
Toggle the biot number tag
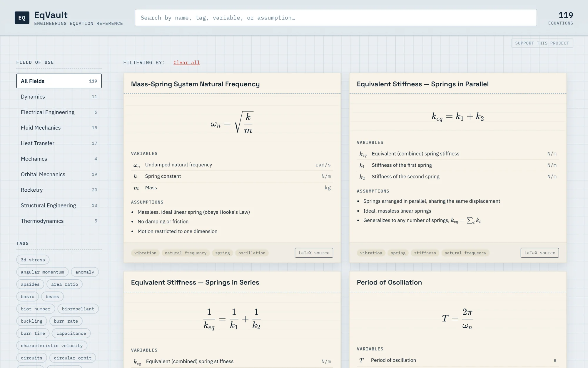click(36, 309)
